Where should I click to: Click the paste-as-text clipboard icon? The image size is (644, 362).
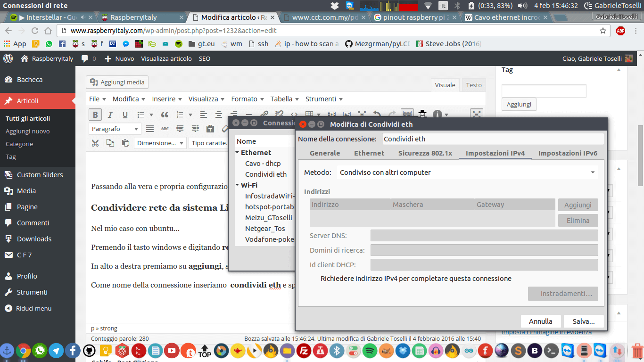(210, 129)
